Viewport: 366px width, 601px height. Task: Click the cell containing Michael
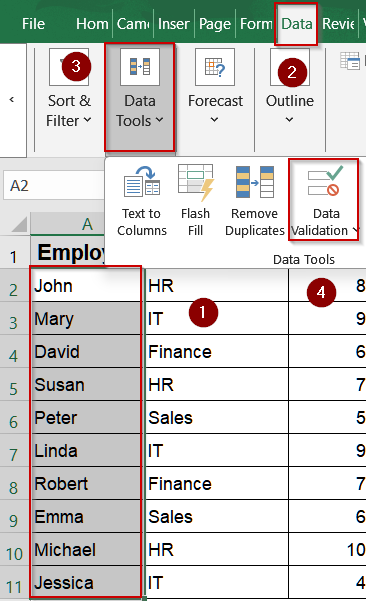click(x=87, y=549)
